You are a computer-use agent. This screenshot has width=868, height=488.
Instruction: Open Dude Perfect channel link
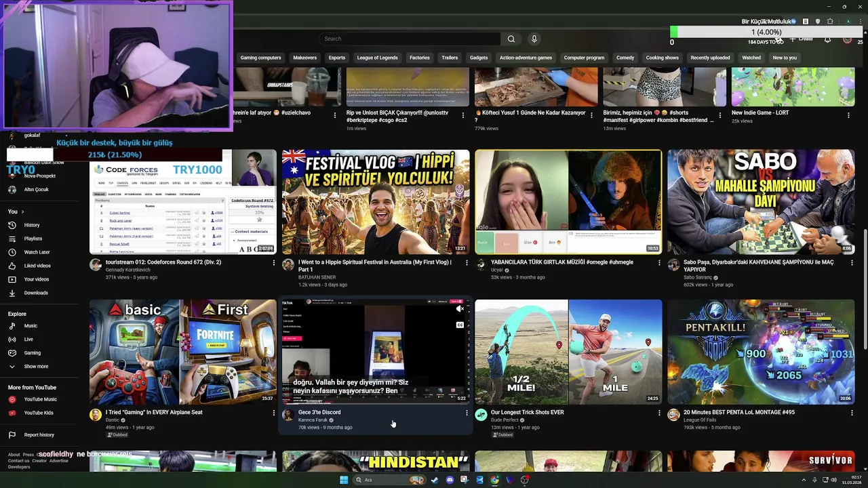tap(506, 420)
